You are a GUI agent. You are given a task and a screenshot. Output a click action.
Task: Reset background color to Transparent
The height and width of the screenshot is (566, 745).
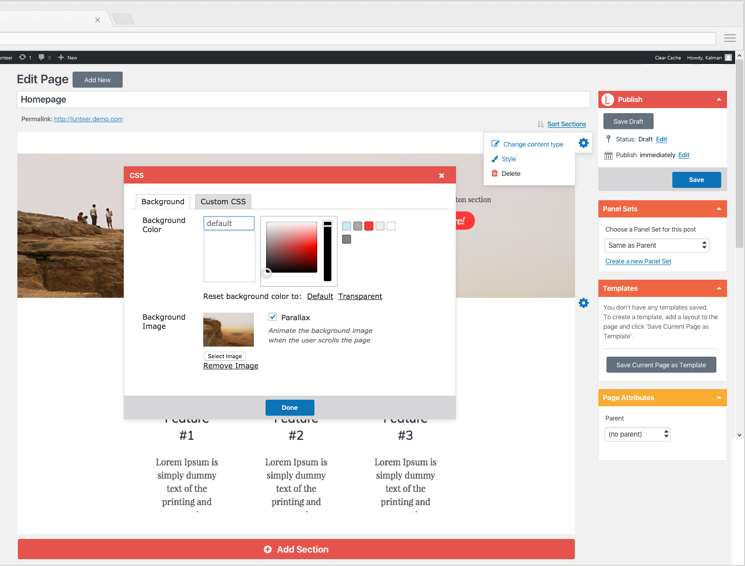point(360,296)
